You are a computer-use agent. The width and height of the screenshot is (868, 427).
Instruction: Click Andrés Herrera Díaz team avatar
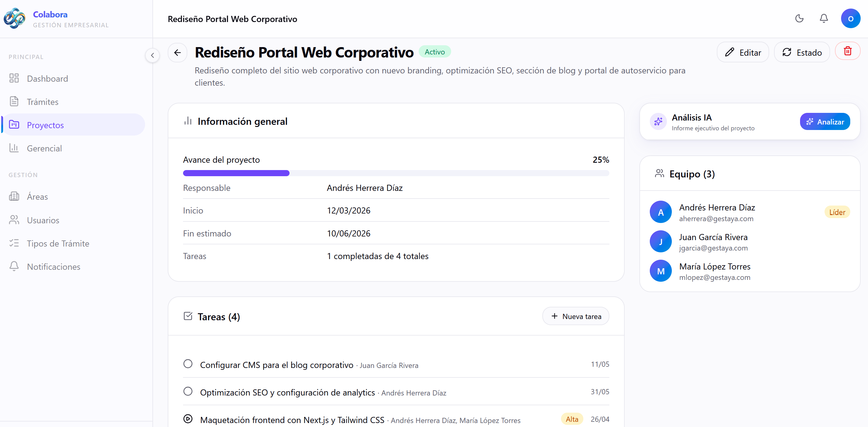pyautogui.click(x=660, y=212)
